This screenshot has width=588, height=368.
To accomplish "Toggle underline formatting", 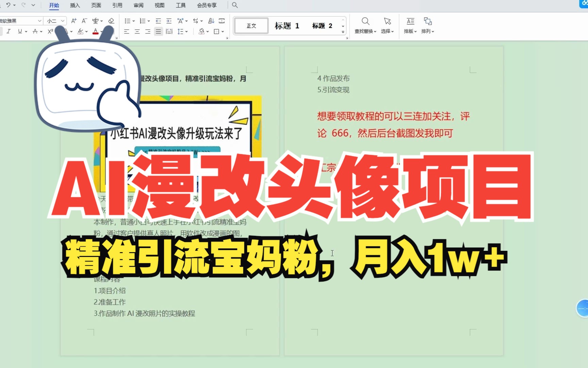I will (20, 31).
